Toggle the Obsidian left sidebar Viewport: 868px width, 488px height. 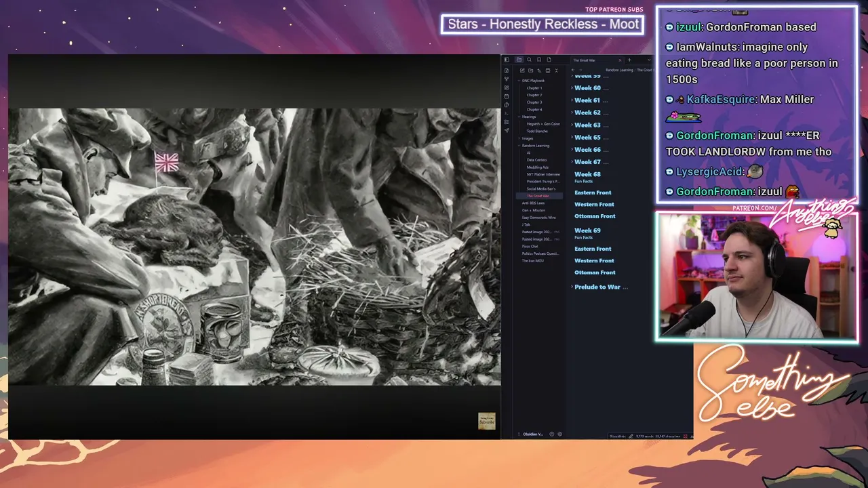pyautogui.click(x=507, y=60)
